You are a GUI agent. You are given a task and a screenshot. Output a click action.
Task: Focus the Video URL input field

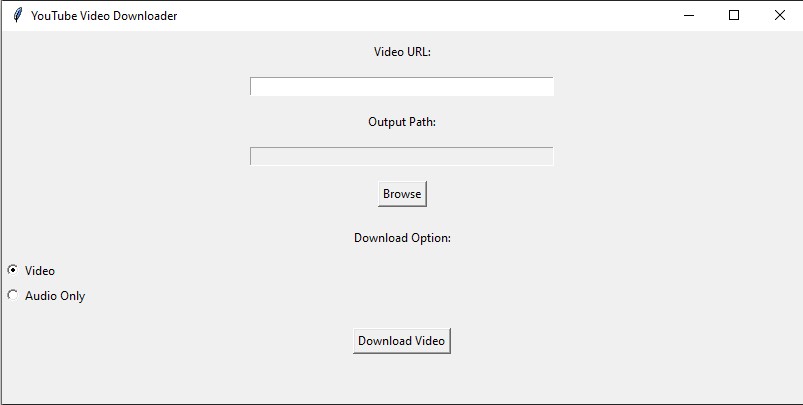click(401, 87)
